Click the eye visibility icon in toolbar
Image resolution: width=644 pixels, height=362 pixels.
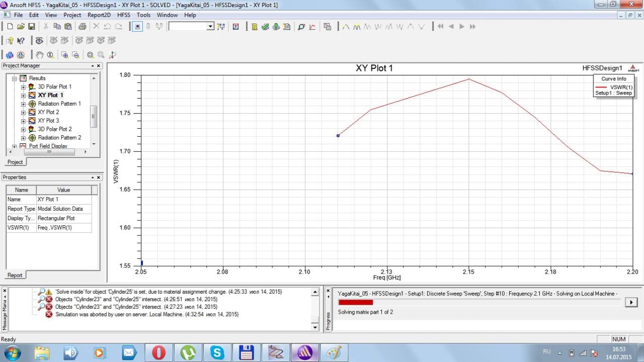pyautogui.click(x=39, y=41)
